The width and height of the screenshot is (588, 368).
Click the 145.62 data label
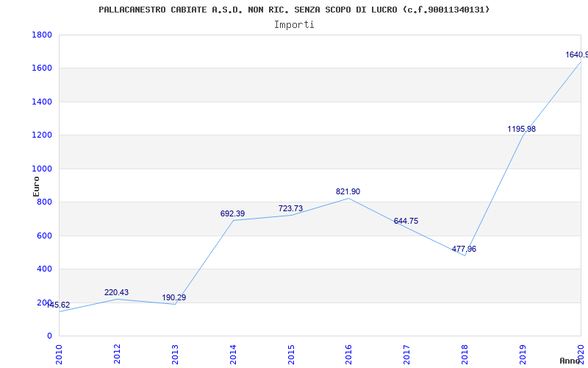[x=58, y=305]
